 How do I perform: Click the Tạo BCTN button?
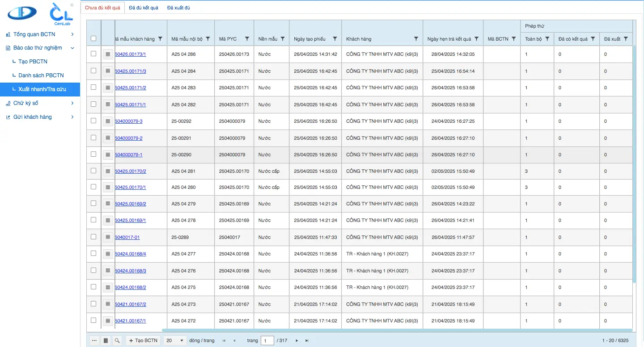pyautogui.click(x=143, y=340)
